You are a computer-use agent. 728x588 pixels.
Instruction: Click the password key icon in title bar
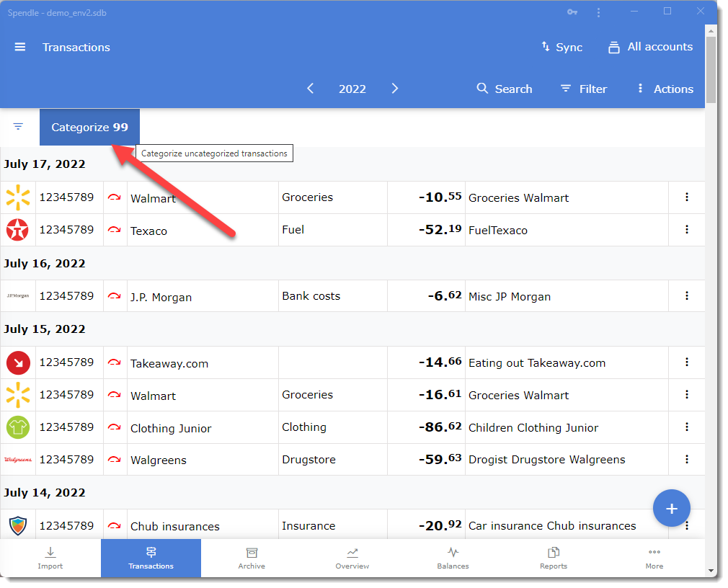coord(572,12)
